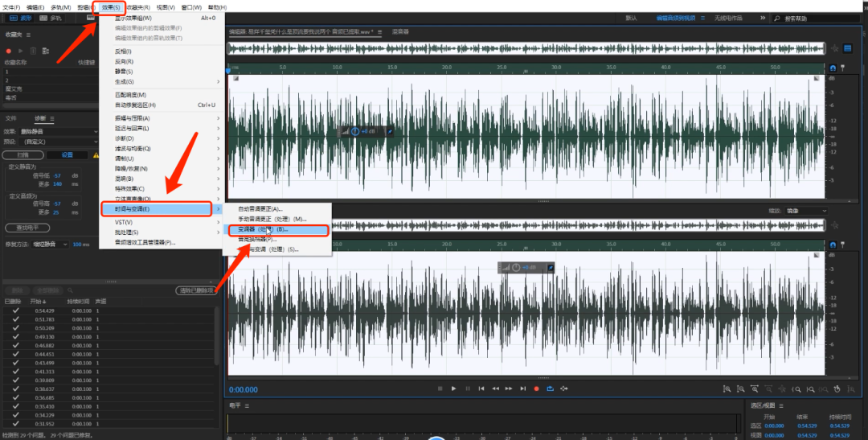This screenshot has height=440, width=868.
Task: Click the stop button in transport bar
Action: [x=440, y=389]
